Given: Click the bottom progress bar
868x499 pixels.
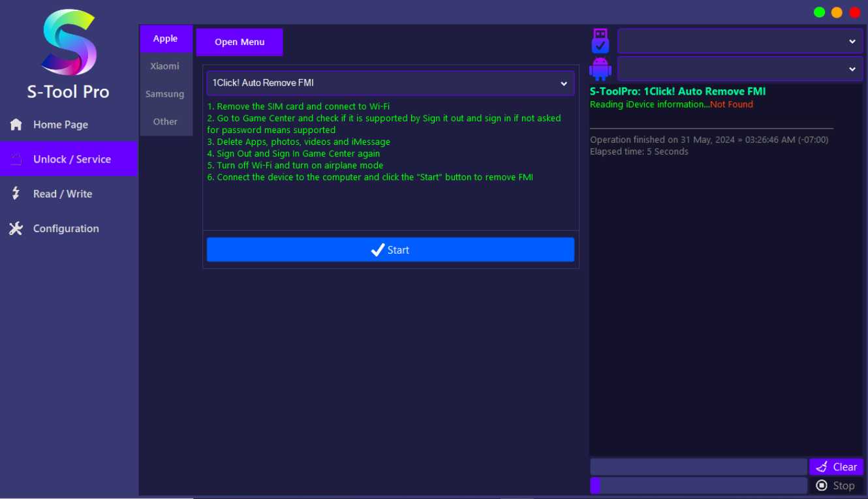Looking at the screenshot, I should coord(698,485).
